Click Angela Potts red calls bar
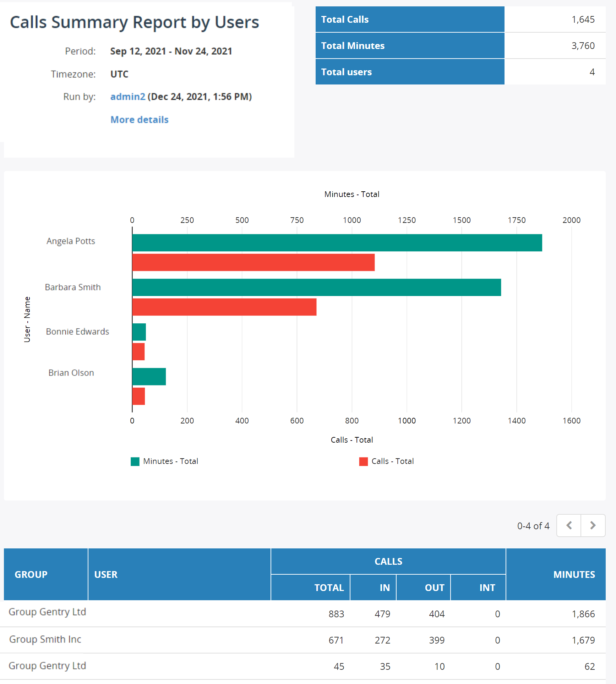Screen dimensions: 616x684 tap(254, 262)
